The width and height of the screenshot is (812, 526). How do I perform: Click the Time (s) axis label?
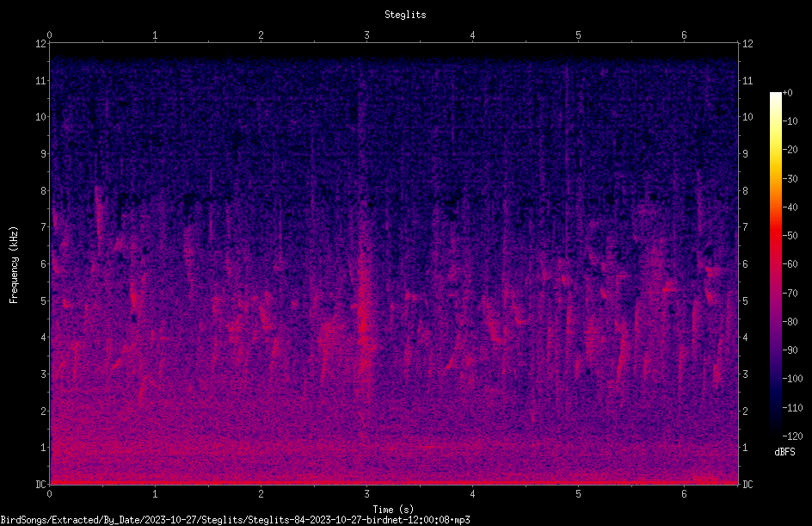[393, 510]
